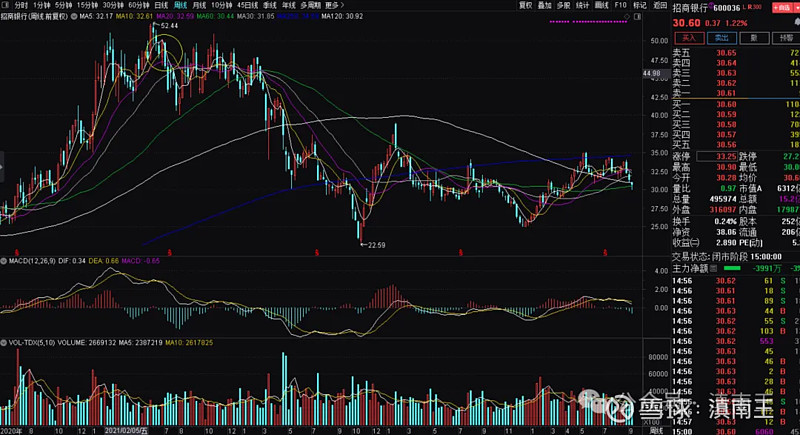The width and height of the screenshot is (800, 435).
Task: Click the purple circle icon above 600036
Action: tap(711, 5)
